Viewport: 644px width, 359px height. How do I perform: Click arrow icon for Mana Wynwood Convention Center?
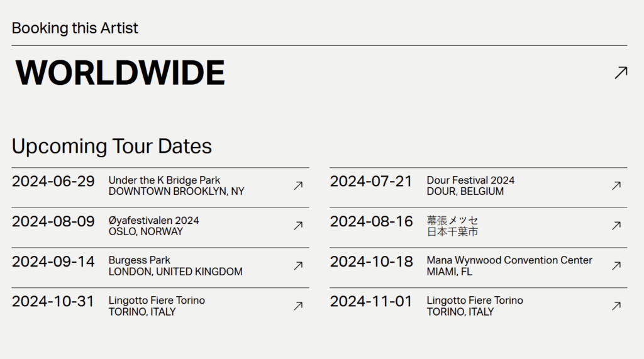[x=616, y=266]
